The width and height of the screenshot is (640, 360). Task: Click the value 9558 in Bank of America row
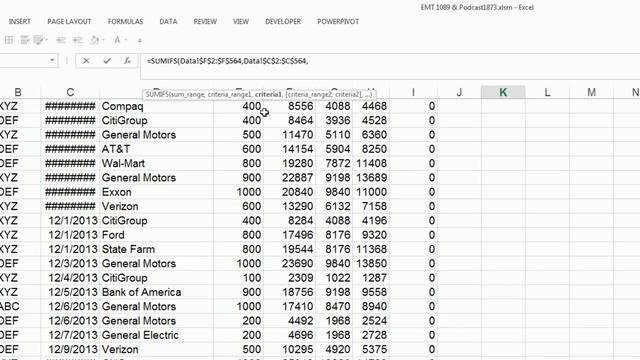371,292
